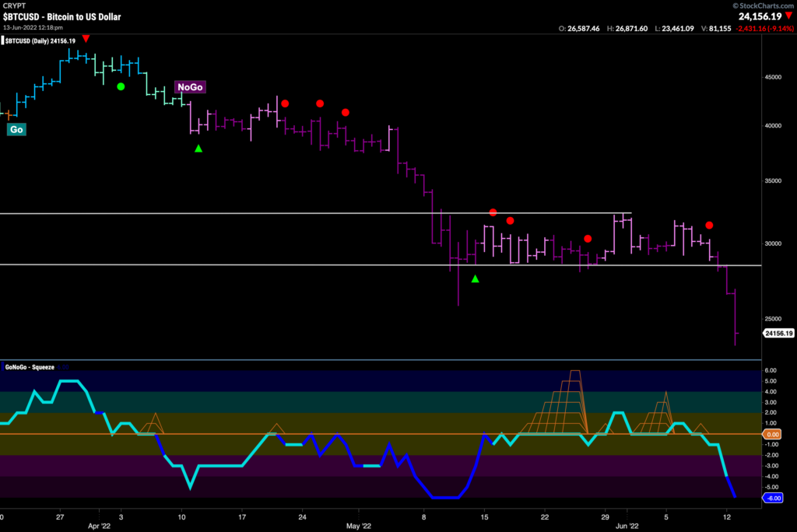Image resolution: width=797 pixels, height=532 pixels.
Task: Click the -3.00 oscillator scale label
Action: click(771, 466)
